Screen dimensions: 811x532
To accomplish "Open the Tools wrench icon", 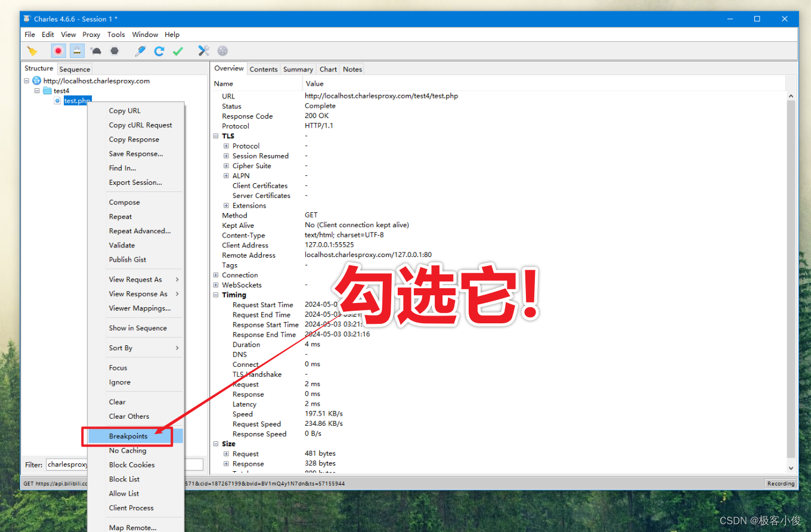I will point(204,51).
